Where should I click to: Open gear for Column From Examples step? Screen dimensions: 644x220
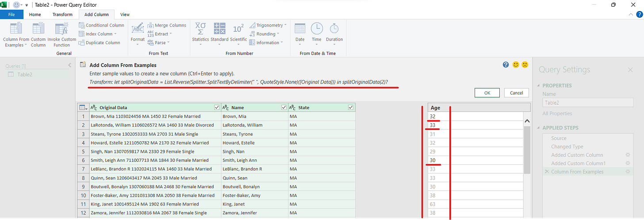point(627,172)
